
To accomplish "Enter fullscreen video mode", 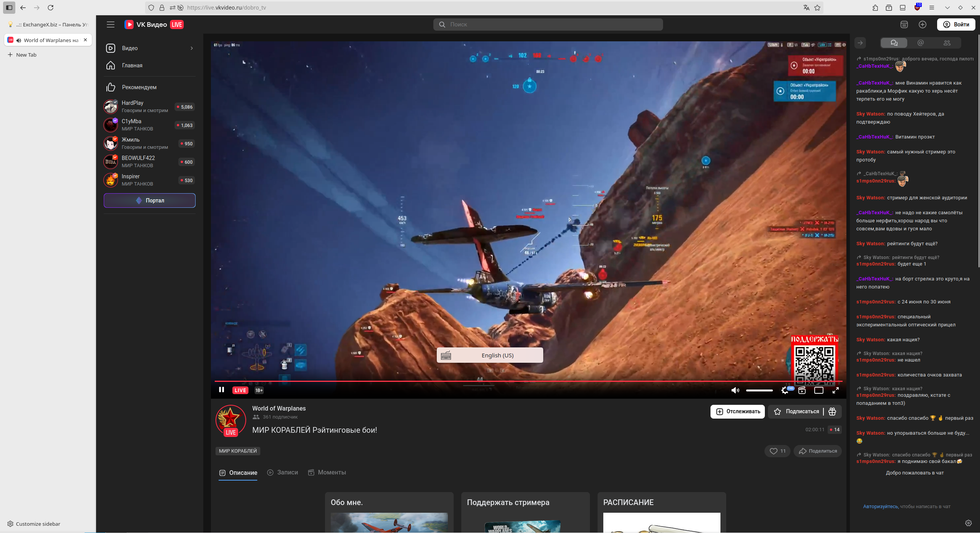I will (836, 390).
